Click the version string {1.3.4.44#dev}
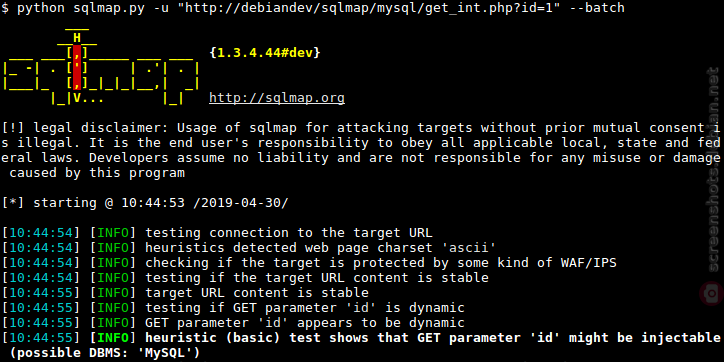 265,53
